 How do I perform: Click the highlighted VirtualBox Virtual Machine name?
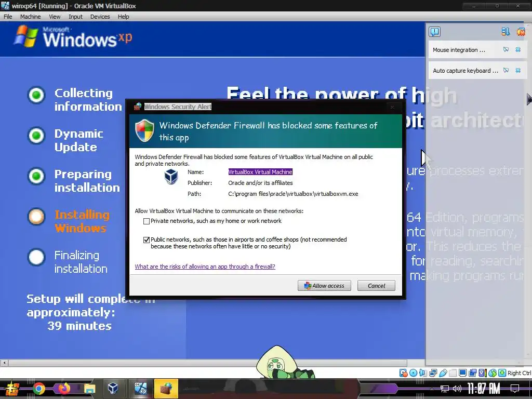point(260,172)
